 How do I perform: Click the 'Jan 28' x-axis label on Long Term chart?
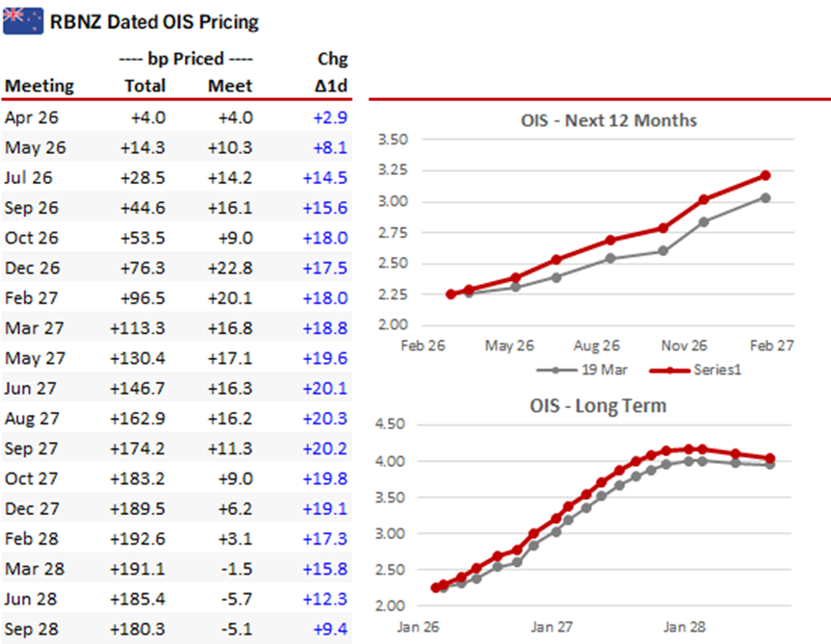click(x=685, y=628)
